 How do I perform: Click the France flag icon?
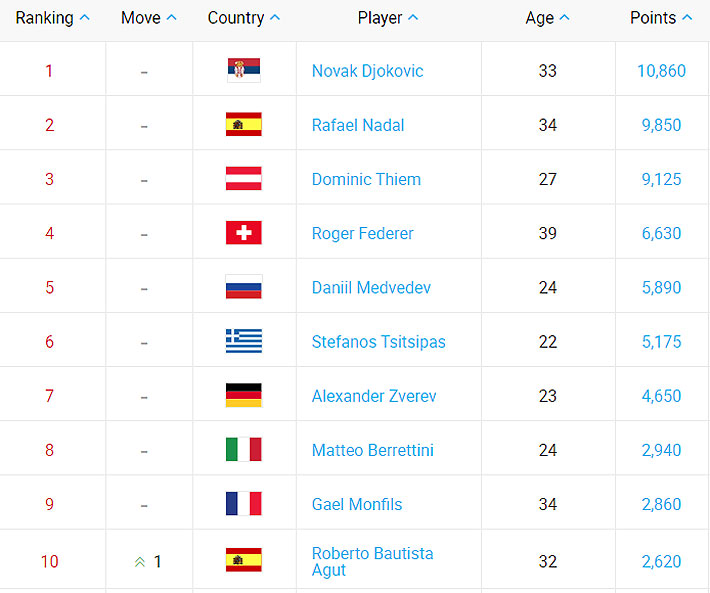(244, 503)
